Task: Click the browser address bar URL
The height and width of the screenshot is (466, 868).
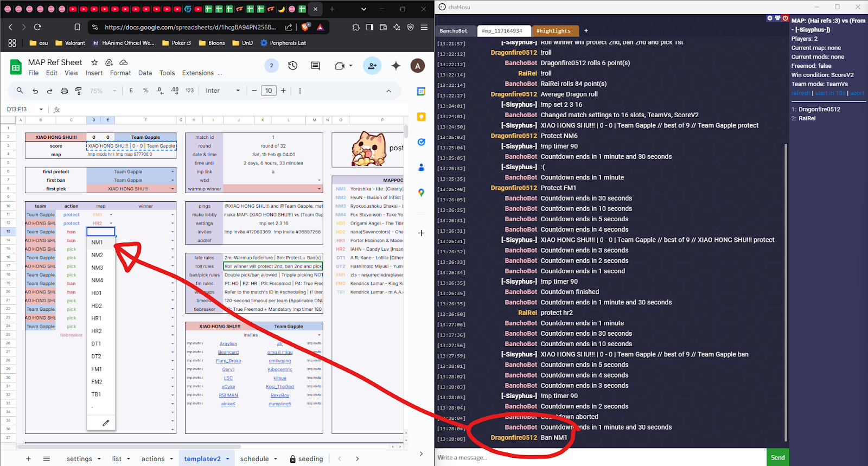Action: coord(190,27)
